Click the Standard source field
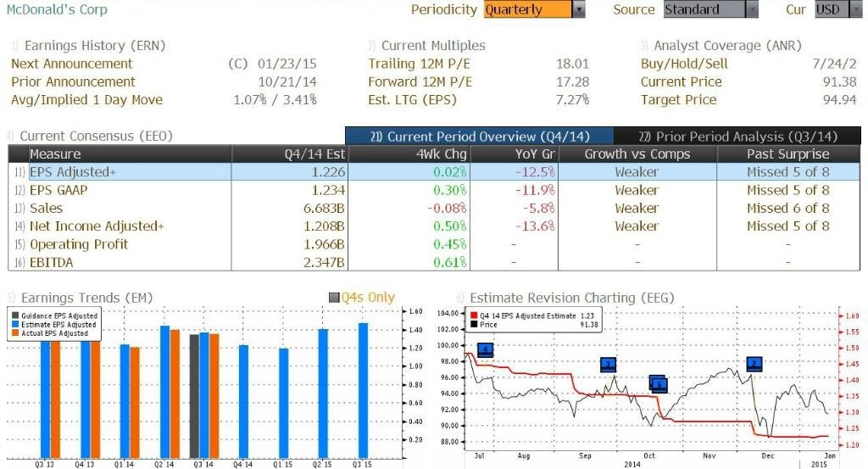868x469 pixels. (704, 9)
